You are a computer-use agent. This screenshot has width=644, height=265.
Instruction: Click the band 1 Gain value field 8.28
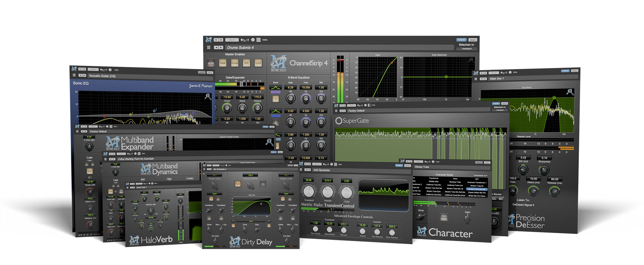[290, 88]
